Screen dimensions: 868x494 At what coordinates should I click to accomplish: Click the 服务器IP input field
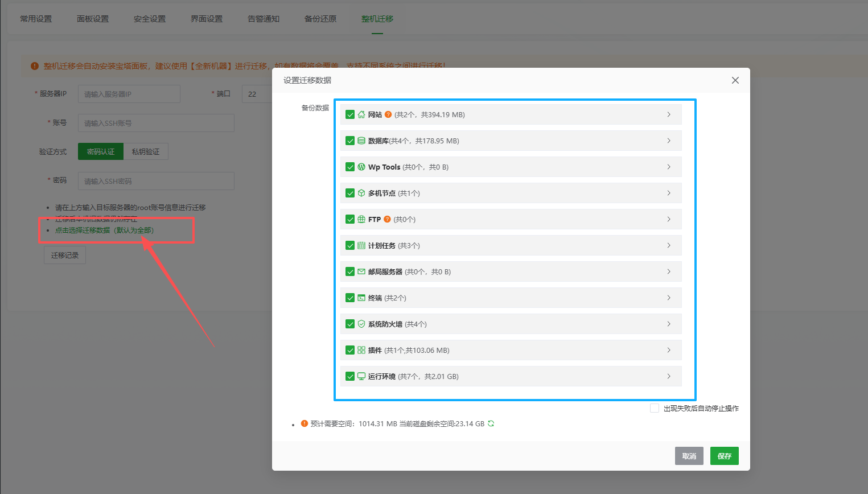[129, 94]
